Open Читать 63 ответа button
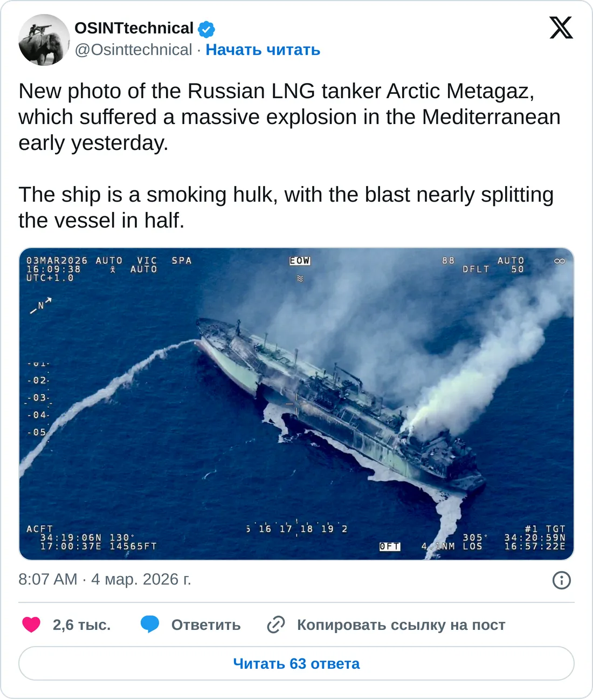This screenshot has width=593, height=700. point(296,663)
